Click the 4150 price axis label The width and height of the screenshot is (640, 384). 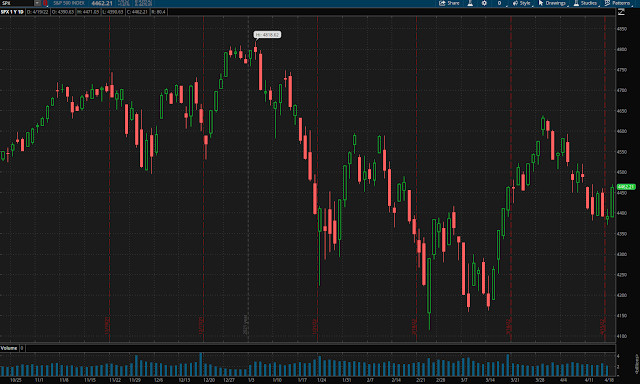pos(622,315)
